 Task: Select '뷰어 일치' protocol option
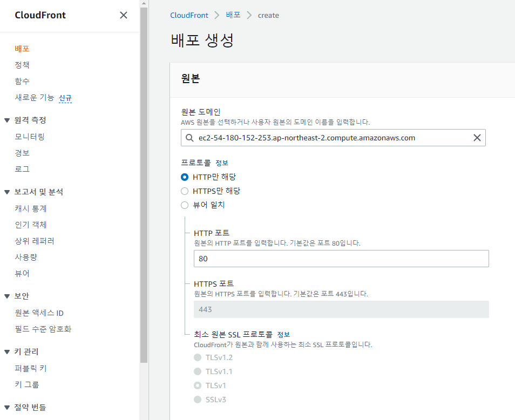tap(185, 205)
